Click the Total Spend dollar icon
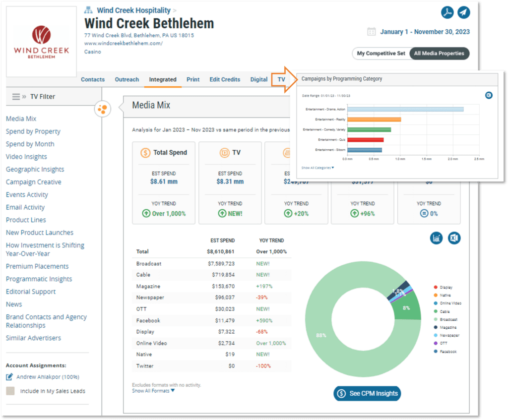508x420 pixels. tap(145, 153)
